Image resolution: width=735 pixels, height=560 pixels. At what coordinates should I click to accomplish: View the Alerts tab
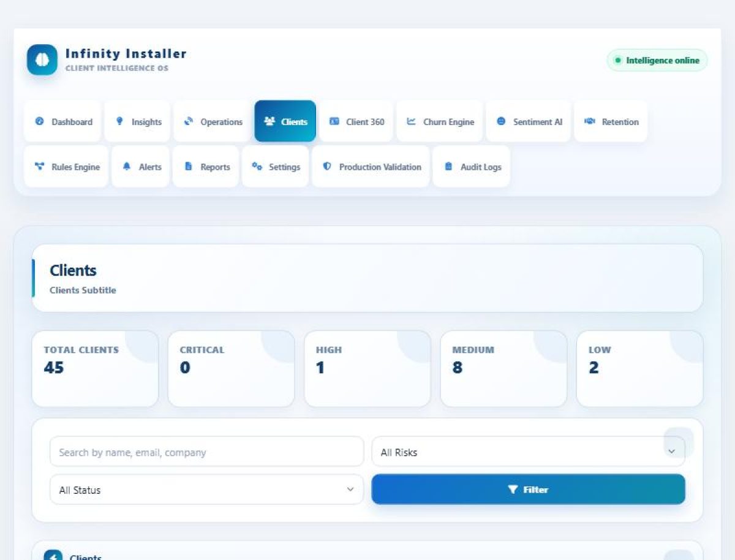141,166
